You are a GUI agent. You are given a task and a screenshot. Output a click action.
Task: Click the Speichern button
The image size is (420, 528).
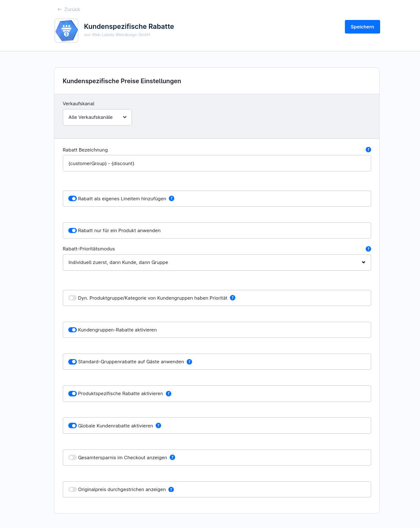[362, 27]
